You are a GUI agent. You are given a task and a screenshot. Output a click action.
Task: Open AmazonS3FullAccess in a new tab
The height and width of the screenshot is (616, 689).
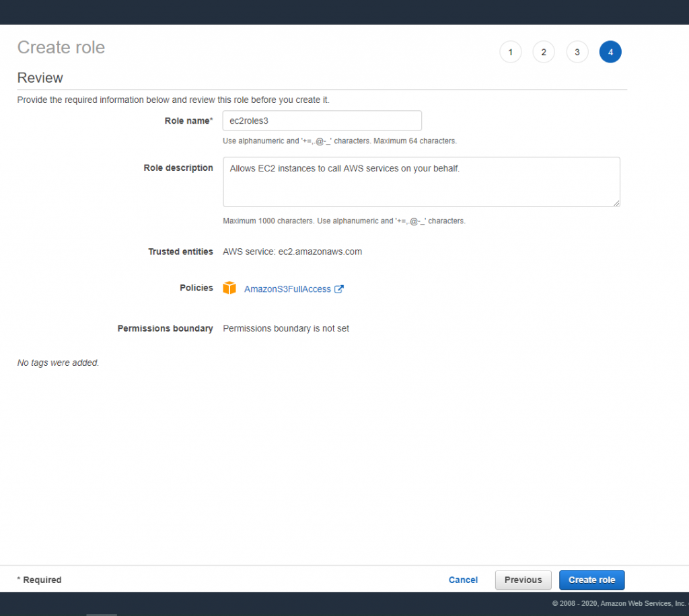pos(340,288)
